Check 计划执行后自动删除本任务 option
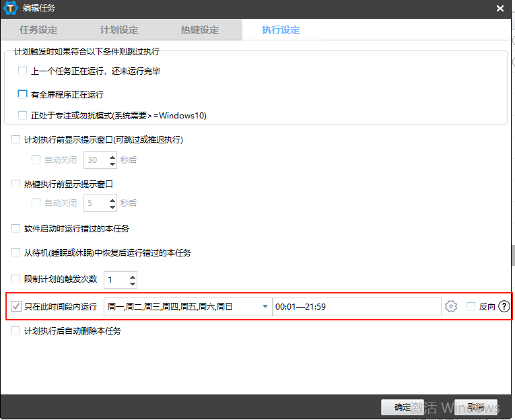 (16, 331)
